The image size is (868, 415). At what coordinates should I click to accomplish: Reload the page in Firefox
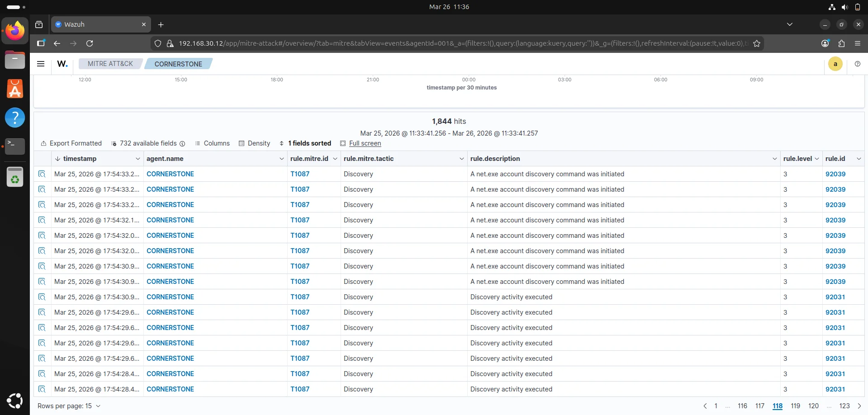(90, 43)
